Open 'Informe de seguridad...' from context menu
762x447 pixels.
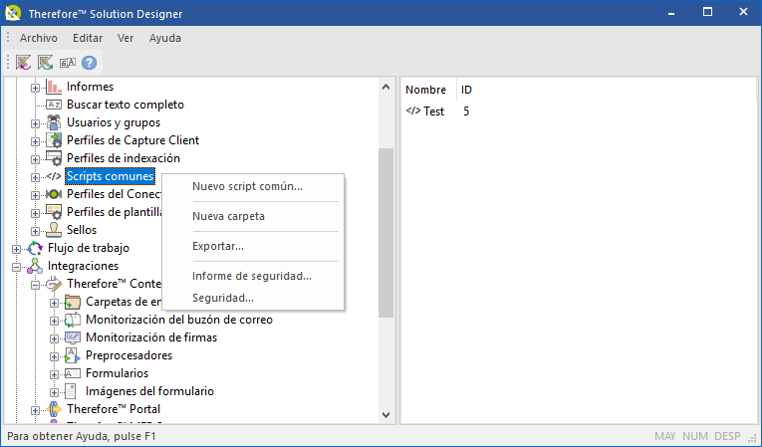click(252, 276)
